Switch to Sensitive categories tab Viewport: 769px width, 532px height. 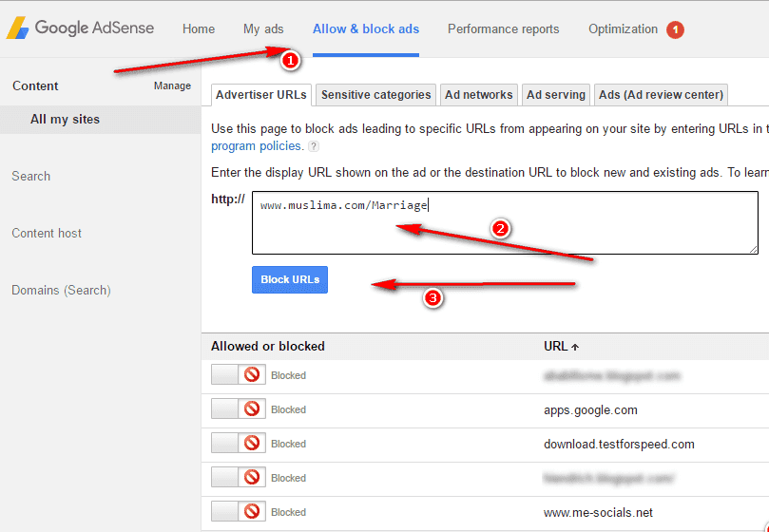point(376,95)
